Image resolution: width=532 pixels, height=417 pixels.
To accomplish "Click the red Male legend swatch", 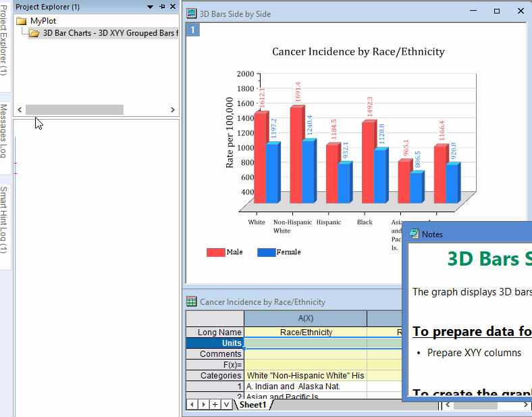I will click(215, 252).
